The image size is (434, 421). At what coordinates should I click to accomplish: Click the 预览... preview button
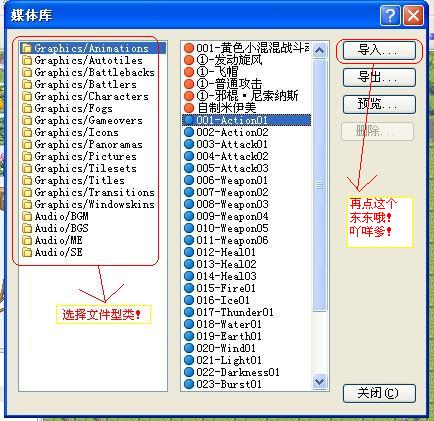pyautogui.click(x=379, y=105)
